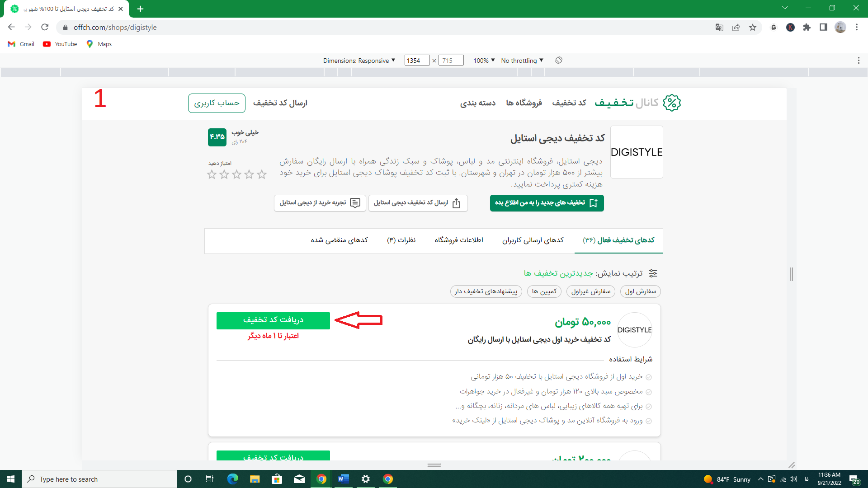Screen dimensions: 868x488
Task: Click the viewport height field 715
Action: point(451,61)
